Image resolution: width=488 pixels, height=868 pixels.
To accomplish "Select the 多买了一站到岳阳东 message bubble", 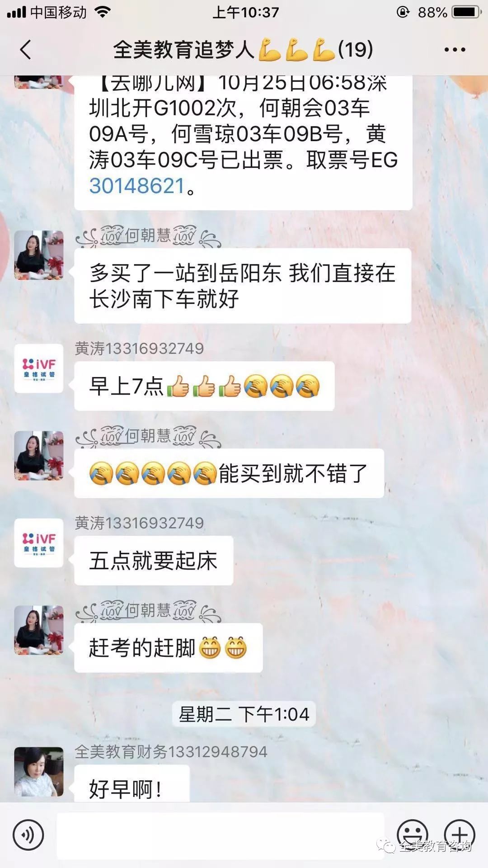I will click(243, 286).
